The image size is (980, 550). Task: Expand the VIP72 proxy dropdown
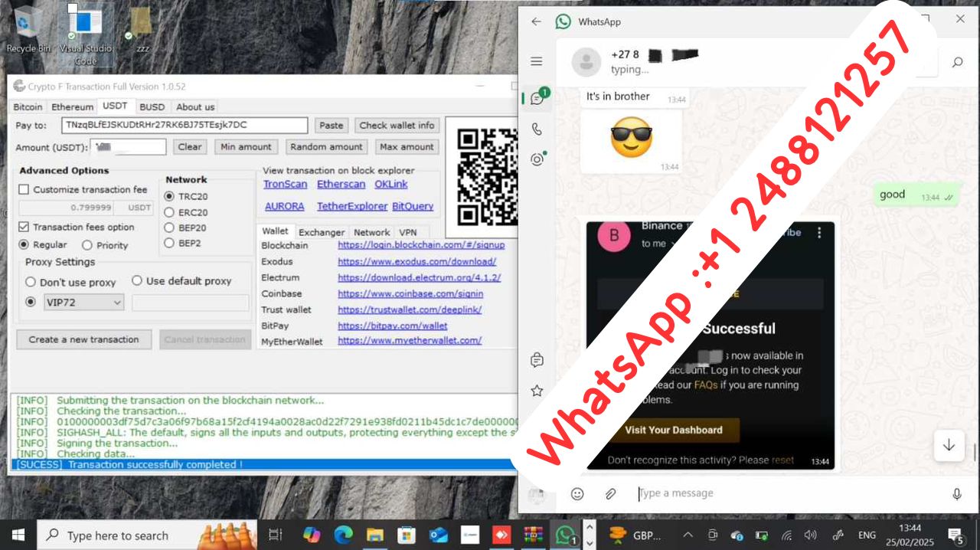tap(117, 303)
